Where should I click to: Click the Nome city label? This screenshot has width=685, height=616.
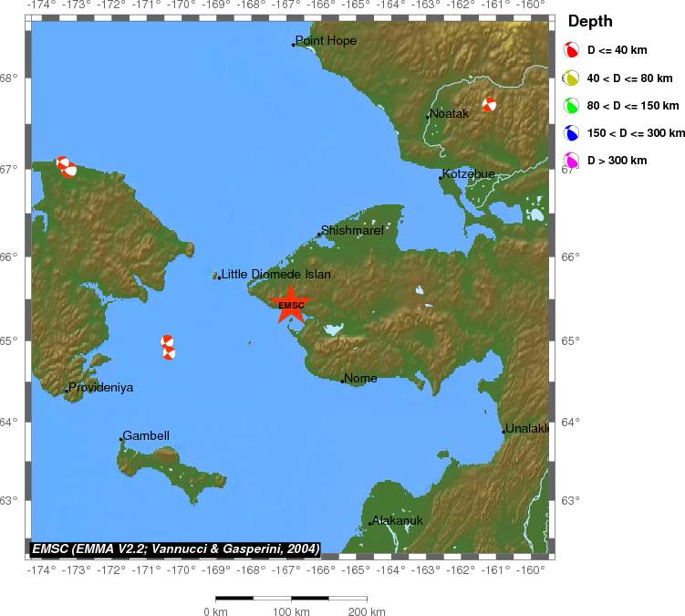coord(360,378)
